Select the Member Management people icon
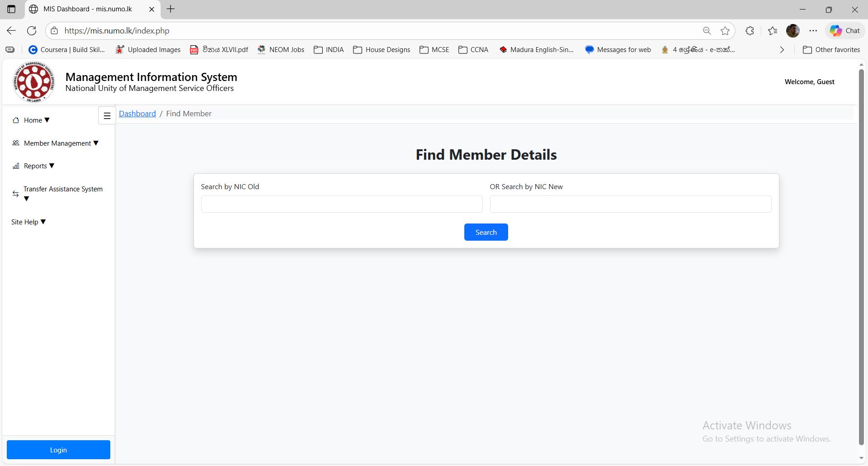Viewport: 868px width, 466px height. coord(16,143)
